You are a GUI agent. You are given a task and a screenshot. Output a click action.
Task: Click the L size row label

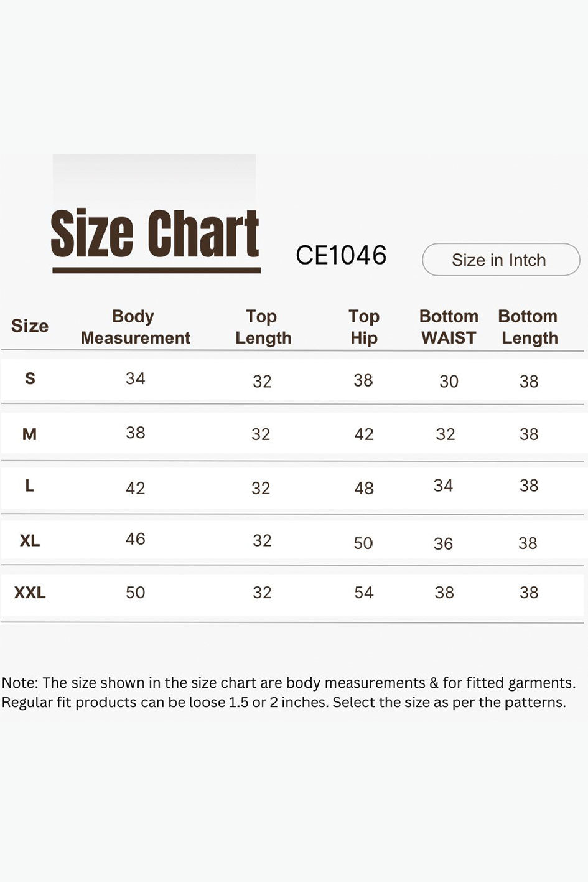[x=29, y=486]
